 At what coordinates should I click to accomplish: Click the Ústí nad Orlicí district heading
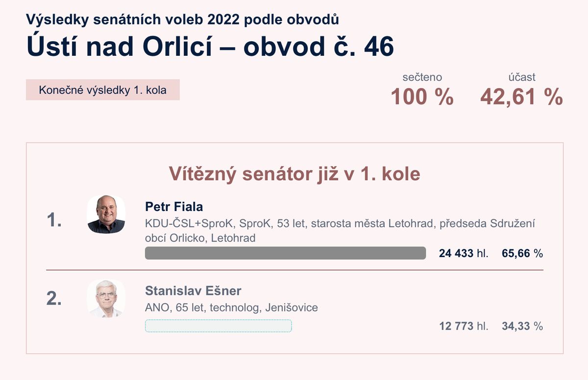pyautogui.click(x=210, y=47)
